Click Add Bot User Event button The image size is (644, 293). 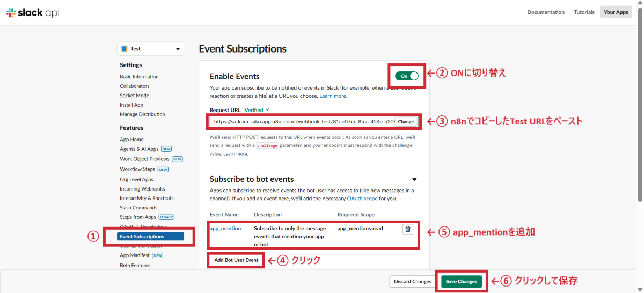[x=236, y=260]
